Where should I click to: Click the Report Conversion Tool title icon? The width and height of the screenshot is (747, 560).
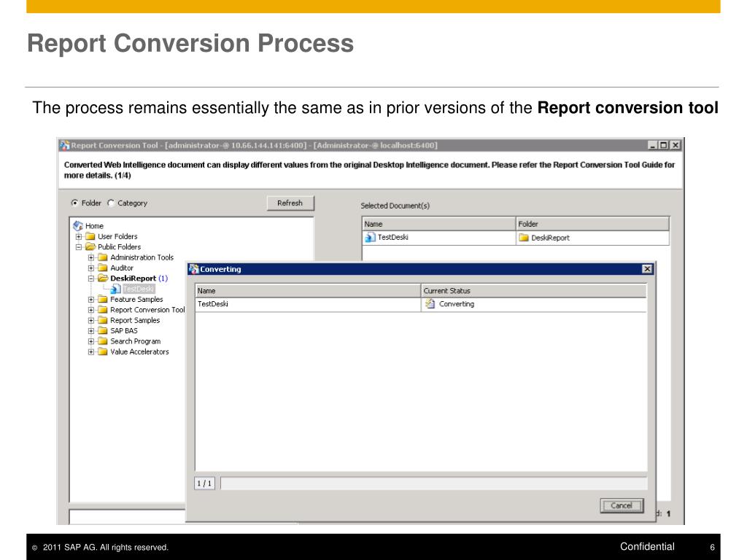(65, 145)
